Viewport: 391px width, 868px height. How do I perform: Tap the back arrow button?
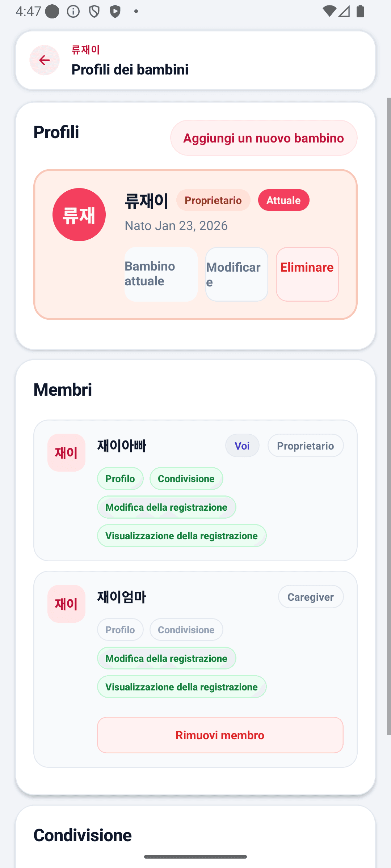pyautogui.click(x=45, y=60)
